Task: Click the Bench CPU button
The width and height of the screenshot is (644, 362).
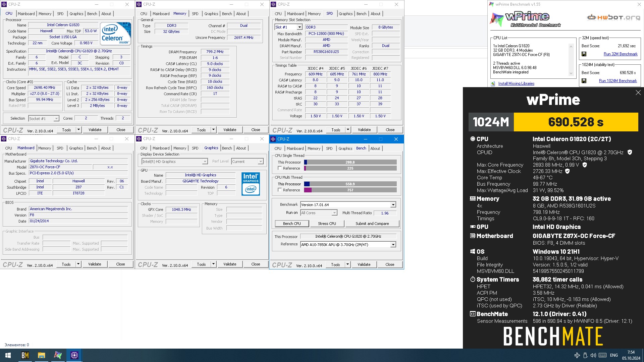Action: [292, 224]
